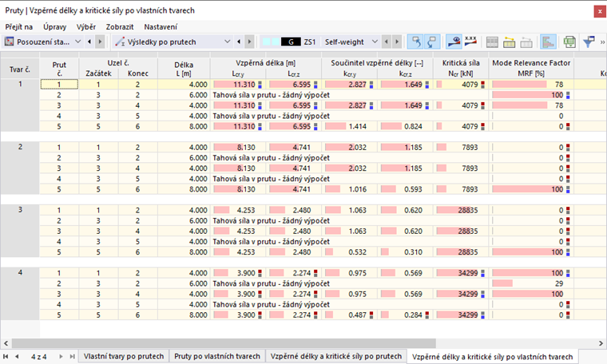
Task: Toggle the first blue arrow sync-selection button
Action: (x=415, y=42)
